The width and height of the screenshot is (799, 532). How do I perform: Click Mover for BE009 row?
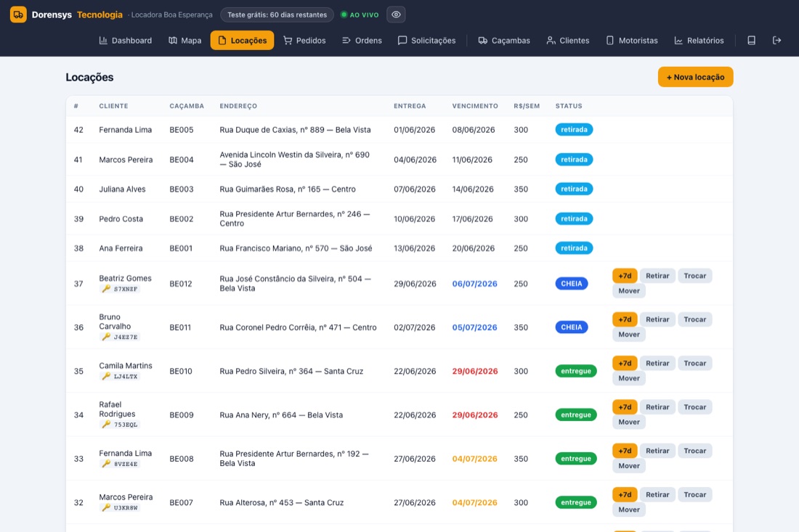click(x=629, y=422)
